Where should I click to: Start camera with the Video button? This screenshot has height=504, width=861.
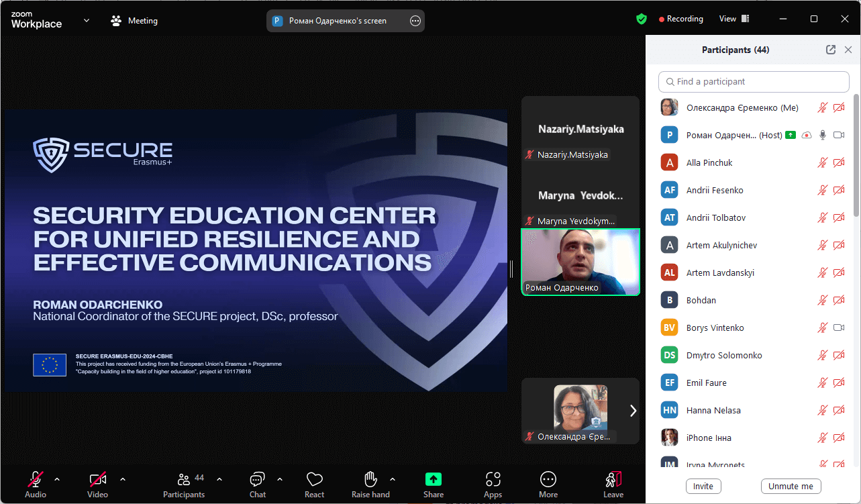97,485
